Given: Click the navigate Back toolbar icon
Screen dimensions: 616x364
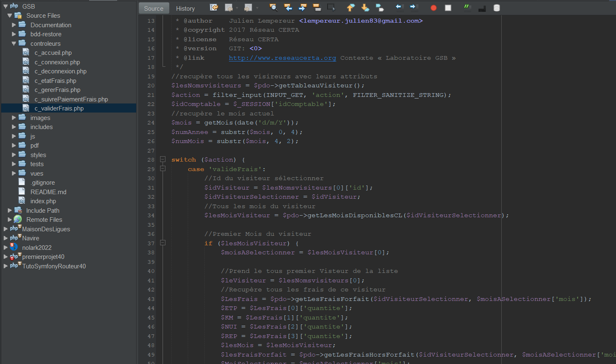Looking at the screenshot, I should pos(229,7).
